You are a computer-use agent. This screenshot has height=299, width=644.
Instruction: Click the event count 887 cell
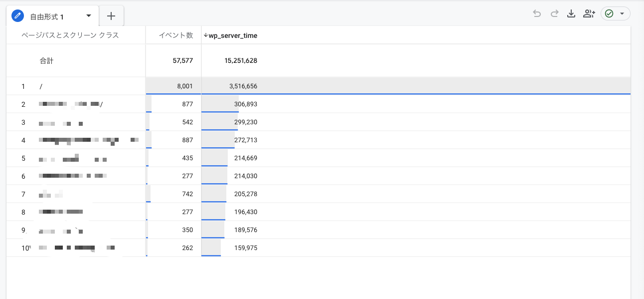(x=187, y=140)
